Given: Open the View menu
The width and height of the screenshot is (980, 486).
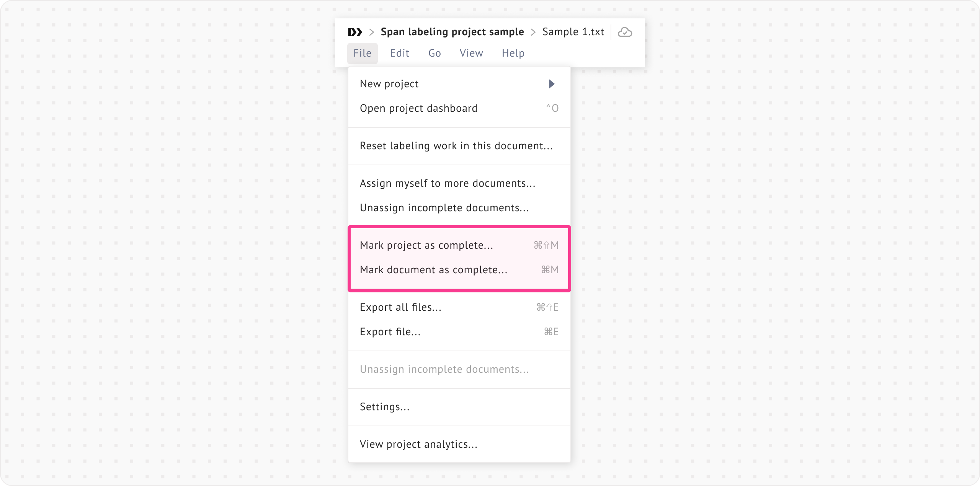Looking at the screenshot, I should click(x=471, y=53).
